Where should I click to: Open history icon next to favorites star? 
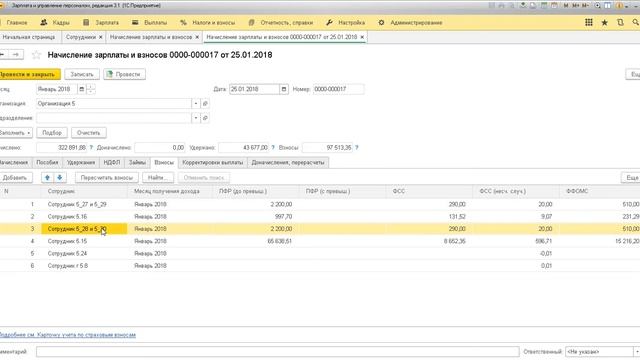click(x=620, y=23)
